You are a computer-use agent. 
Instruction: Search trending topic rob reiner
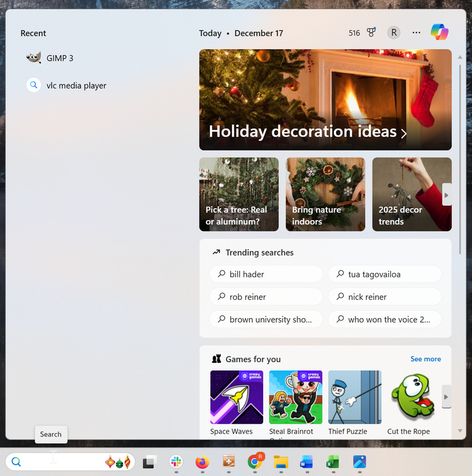[x=266, y=297]
